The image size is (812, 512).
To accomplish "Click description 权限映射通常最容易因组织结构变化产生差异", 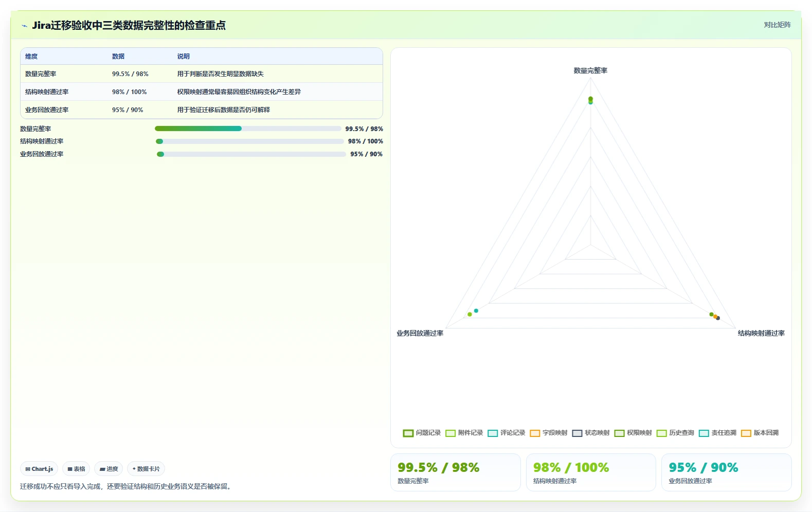I will click(x=239, y=92).
